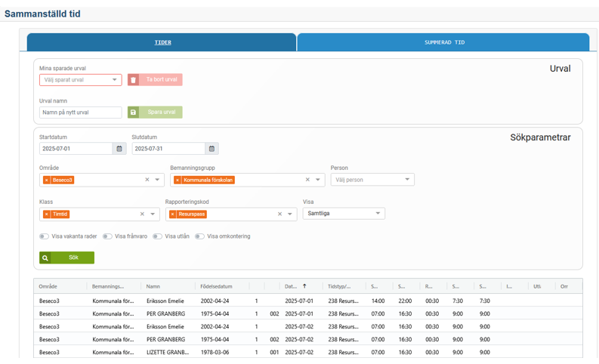The image size is (599, 364).
Task: Expand the Välj person dropdown
Action: [372, 180]
